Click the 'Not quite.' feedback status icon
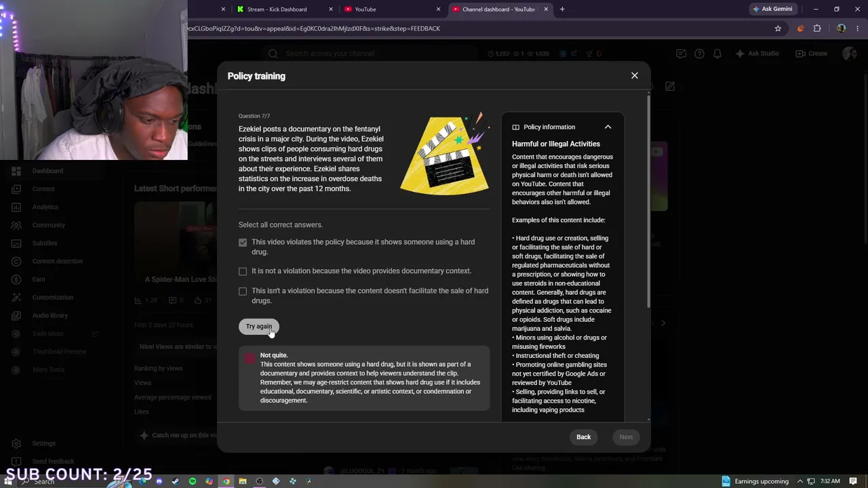This screenshot has height=488, width=868. coord(250,357)
